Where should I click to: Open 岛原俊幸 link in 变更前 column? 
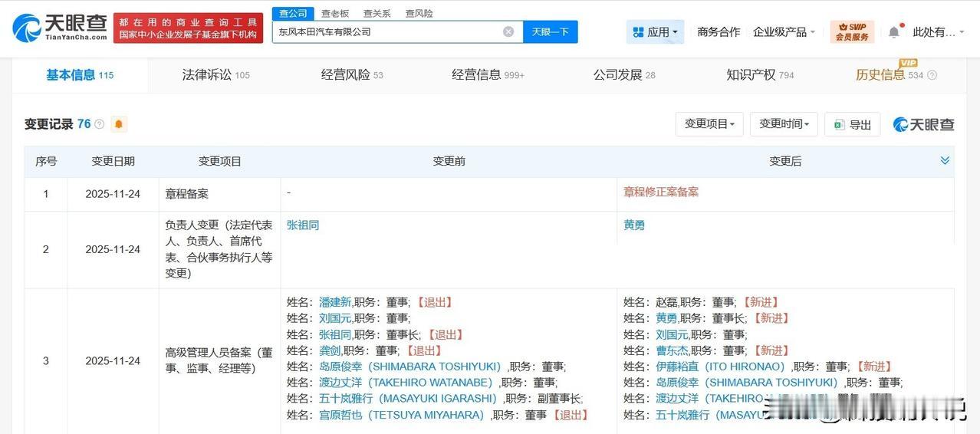click(x=409, y=367)
